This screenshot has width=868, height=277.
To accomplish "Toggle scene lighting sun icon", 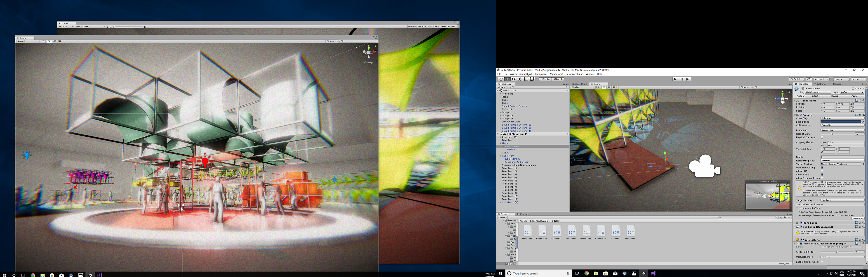I will tap(604, 87).
